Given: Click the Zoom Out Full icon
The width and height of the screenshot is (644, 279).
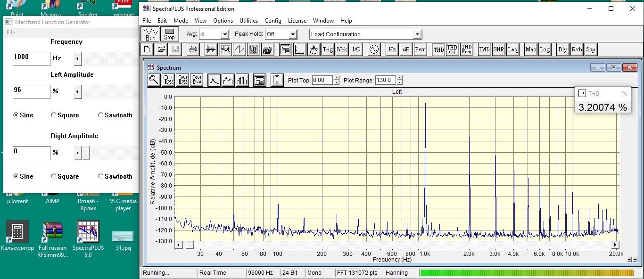Looking at the screenshot, I should pyautogui.click(x=197, y=80).
